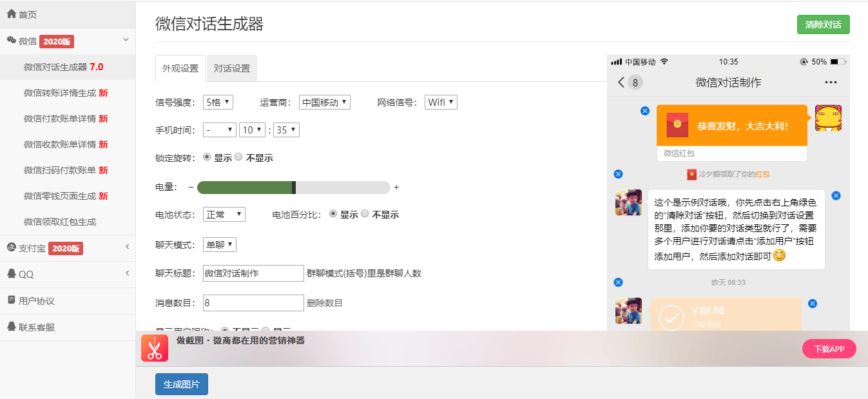This screenshot has height=399, width=868.
Task: Click the 联系客服 icon in the sidebar
Action: [11, 327]
